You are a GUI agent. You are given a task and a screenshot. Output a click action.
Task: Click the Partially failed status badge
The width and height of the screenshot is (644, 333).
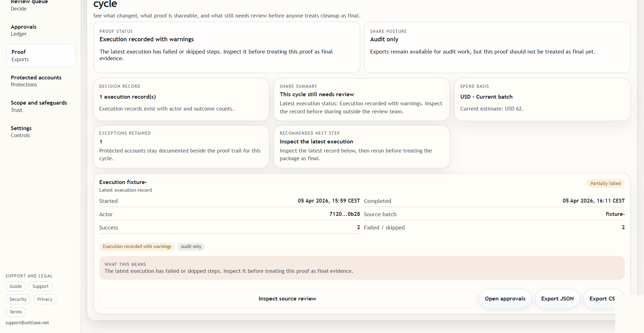(x=605, y=184)
